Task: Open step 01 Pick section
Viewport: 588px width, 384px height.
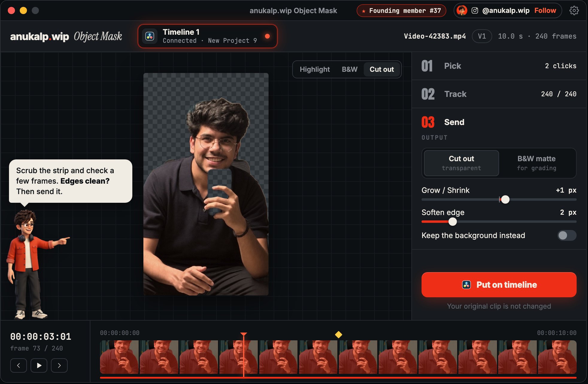Action: [499, 66]
